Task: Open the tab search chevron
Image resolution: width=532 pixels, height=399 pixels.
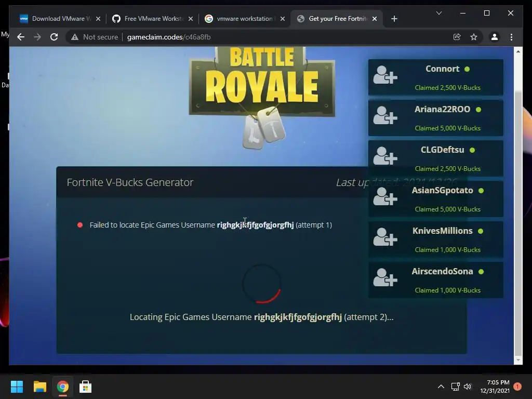Action: pyautogui.click(x=438, y=13)
